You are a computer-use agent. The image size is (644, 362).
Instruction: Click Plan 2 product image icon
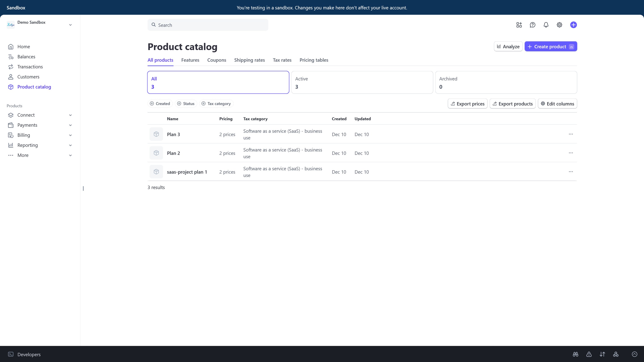point(156,153)
